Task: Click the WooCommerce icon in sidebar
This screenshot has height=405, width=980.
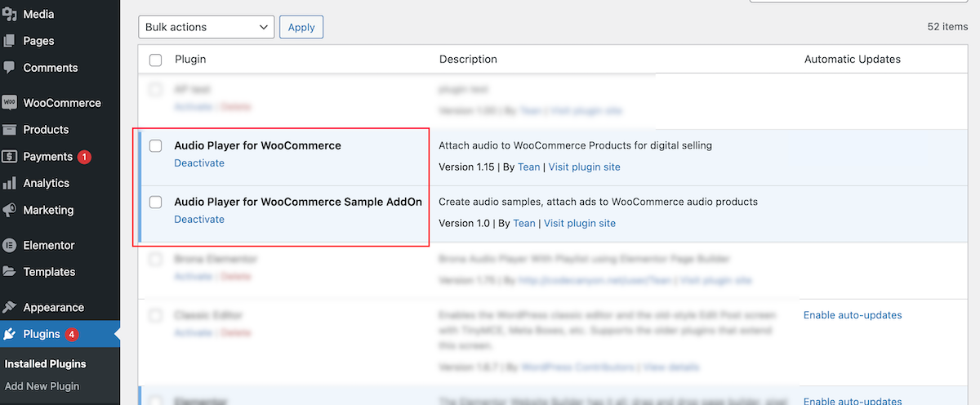Action: point(10,103)
